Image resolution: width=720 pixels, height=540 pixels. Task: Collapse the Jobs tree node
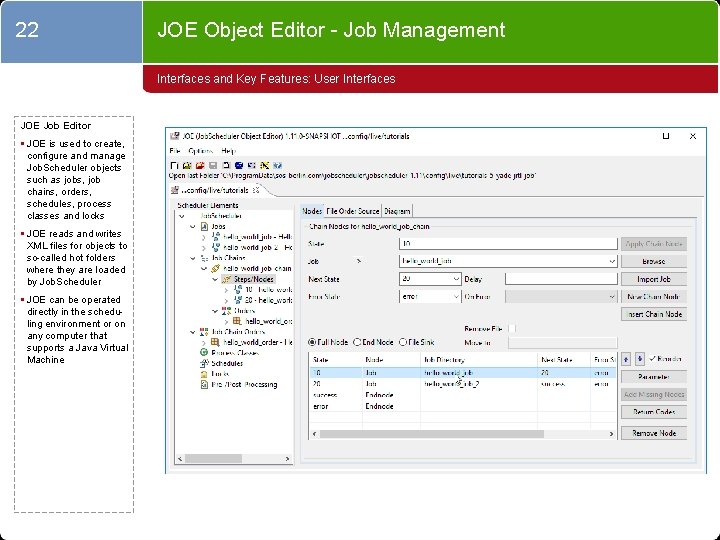(193, 226)
